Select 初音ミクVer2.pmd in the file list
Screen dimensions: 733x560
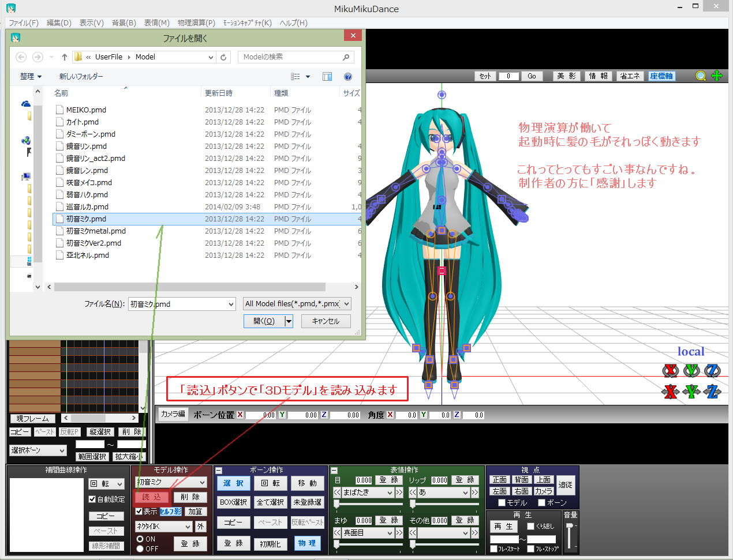pyautogui.click(x=92, y=243)
